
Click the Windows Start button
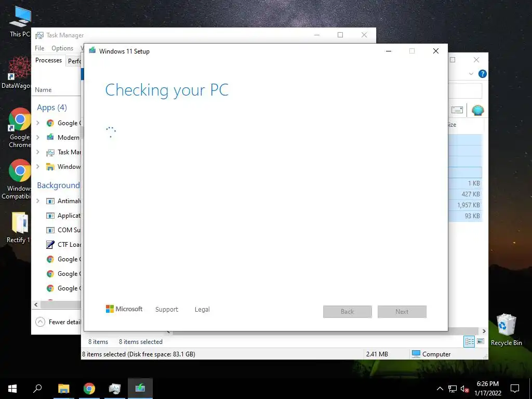click(12, 389)
